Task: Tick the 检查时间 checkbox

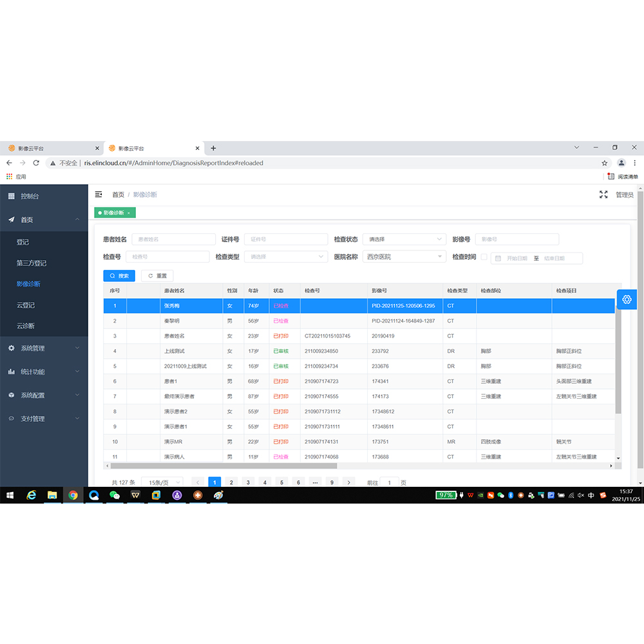Action: pos(484,257)
